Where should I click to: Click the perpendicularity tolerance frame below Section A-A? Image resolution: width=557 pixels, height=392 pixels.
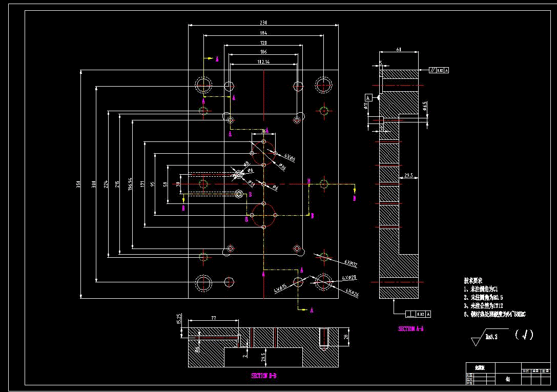[418, 314]
